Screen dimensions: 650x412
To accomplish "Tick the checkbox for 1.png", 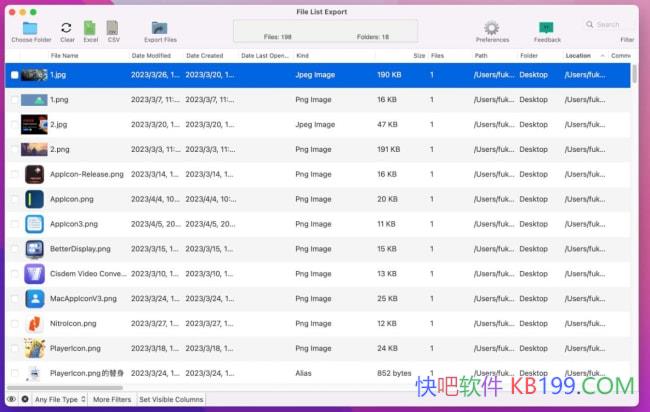I will (14, 100).
